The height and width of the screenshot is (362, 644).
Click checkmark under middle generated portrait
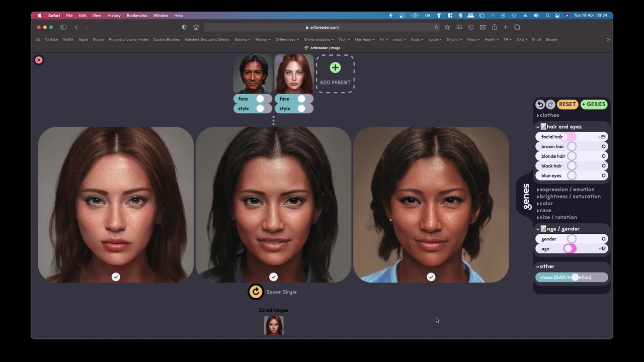273,277
